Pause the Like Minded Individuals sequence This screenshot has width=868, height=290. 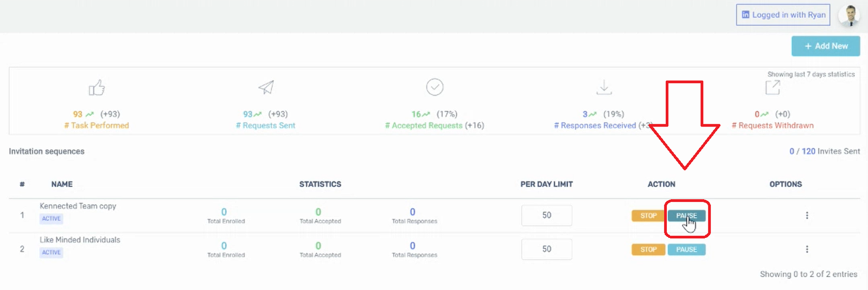point(686,249)
